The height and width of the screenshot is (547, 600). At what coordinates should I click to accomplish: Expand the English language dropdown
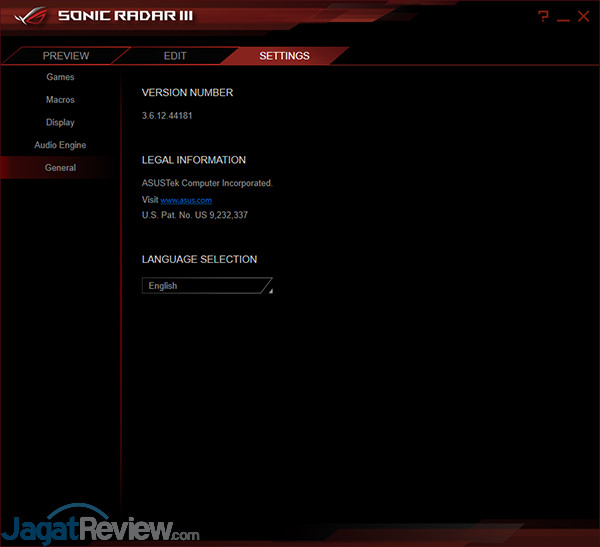(x=207, y=286)
